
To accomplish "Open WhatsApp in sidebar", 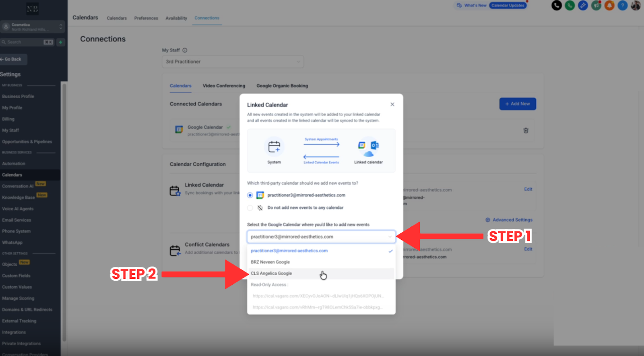I will (12, 243).
